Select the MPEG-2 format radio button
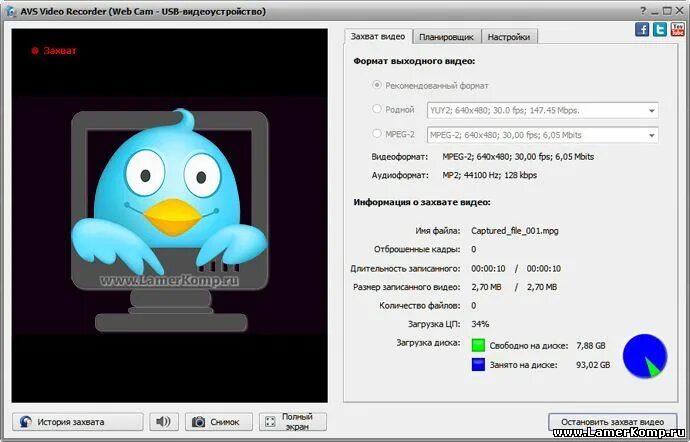 coord(377,133)
